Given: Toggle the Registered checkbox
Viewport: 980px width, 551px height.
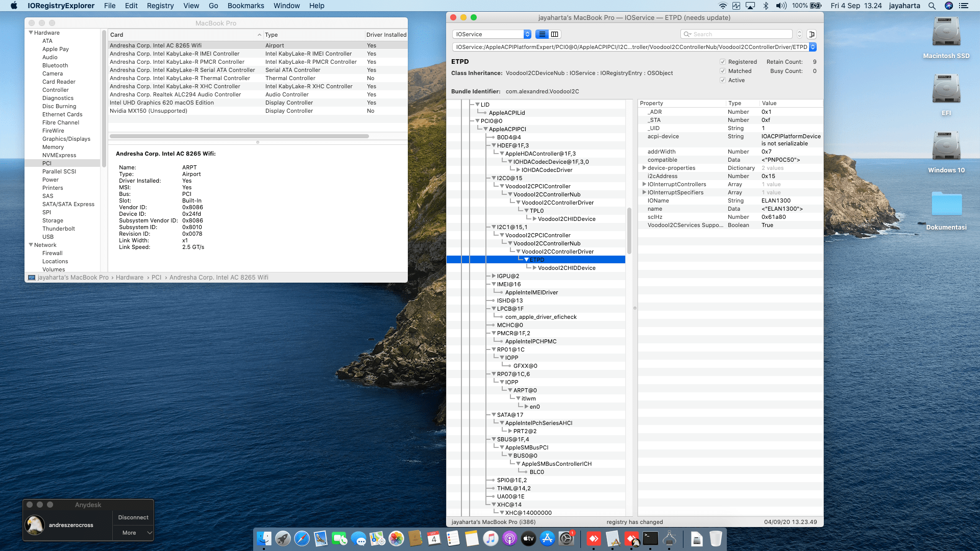Looking at the screenshot, I should point(723,62).
